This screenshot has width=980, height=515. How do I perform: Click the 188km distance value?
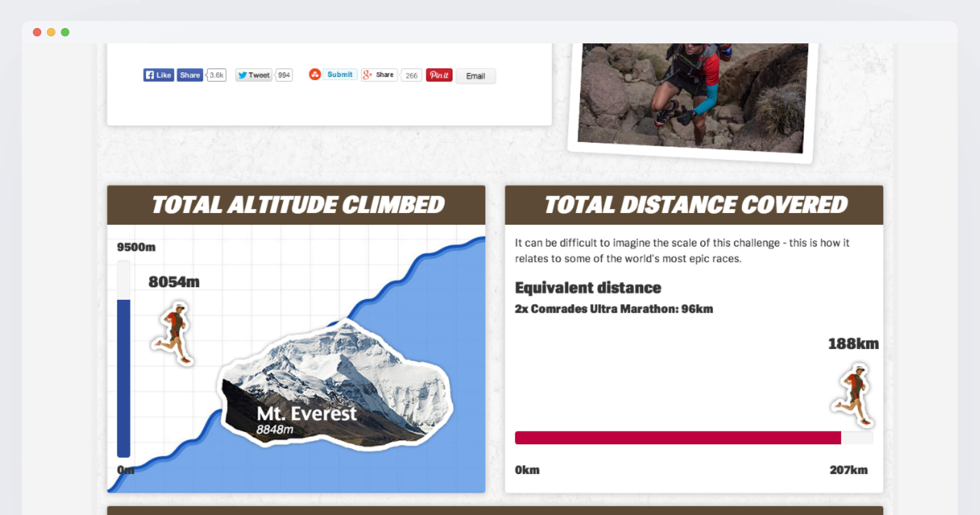coord(853,344)
